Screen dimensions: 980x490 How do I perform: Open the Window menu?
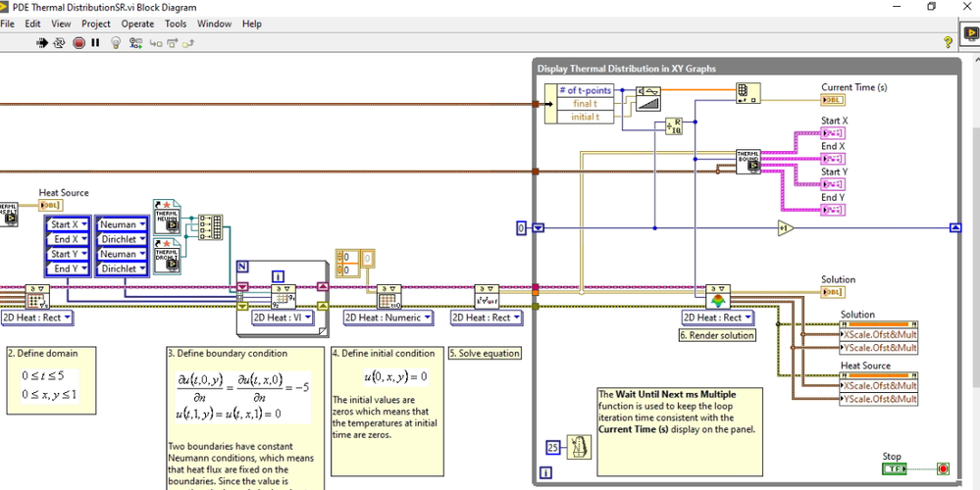tap(215, 24)
